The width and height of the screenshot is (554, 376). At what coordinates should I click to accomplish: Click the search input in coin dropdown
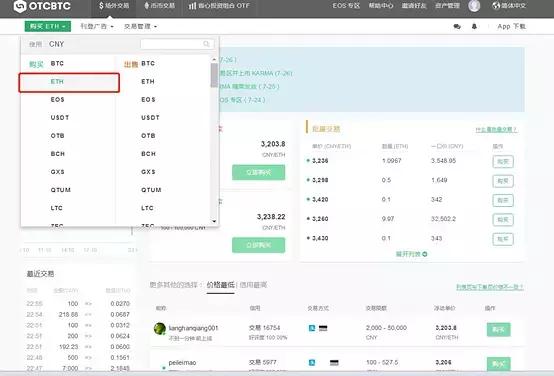pos(177,44)
